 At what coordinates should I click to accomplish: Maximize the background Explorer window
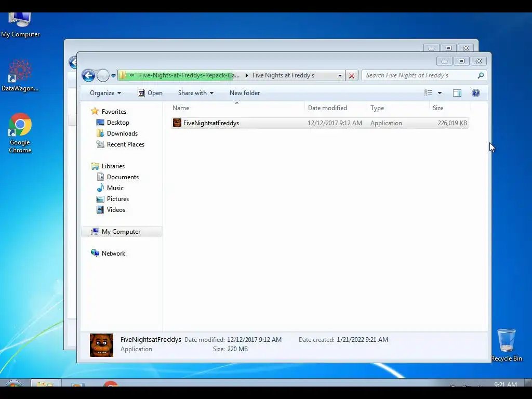[x=448, y=48]
